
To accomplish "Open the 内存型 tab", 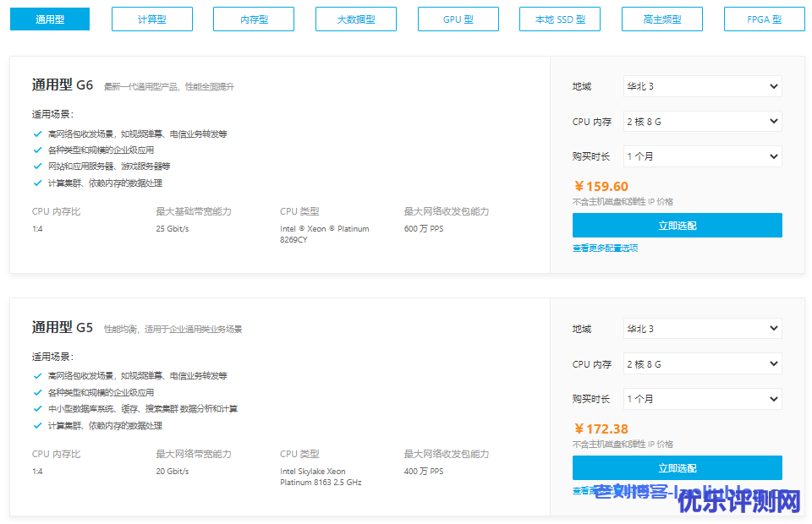I will point(254,19).
